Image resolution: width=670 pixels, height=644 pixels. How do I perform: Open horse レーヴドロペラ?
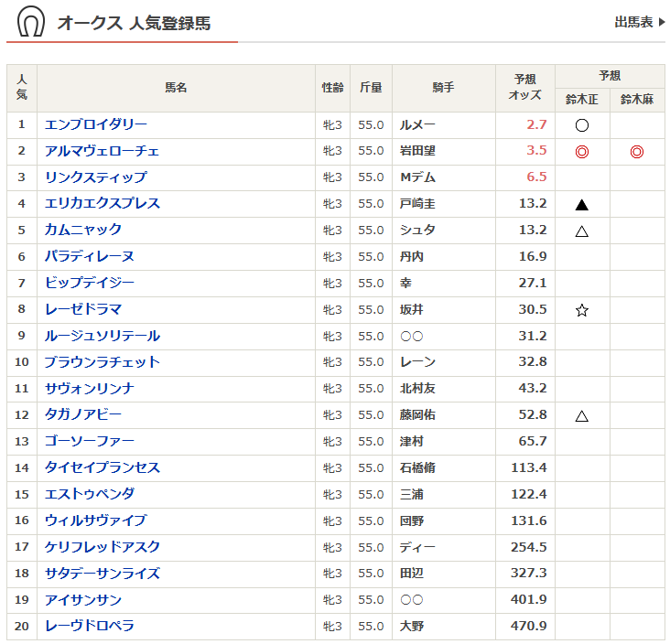tap(90, 627)
